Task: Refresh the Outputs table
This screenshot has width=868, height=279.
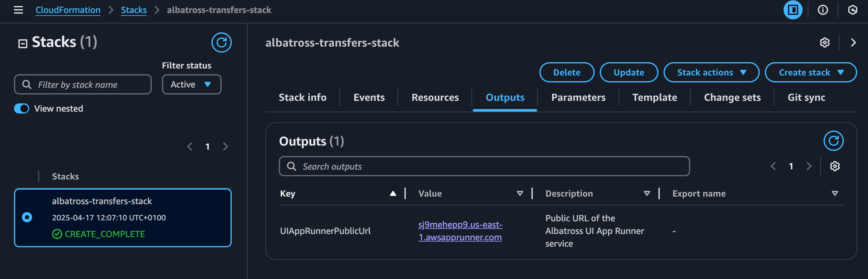Action: pyautogui.click(x=833, y=141)
